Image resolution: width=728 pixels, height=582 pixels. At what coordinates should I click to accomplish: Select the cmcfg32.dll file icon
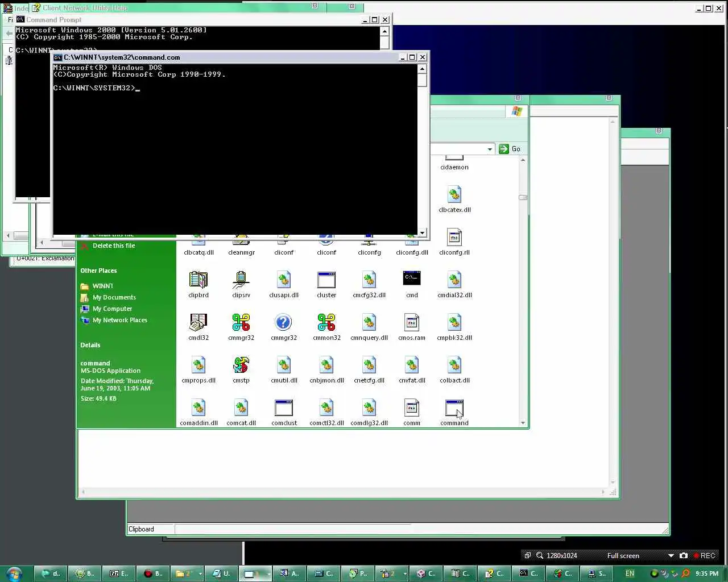(369, 279)
